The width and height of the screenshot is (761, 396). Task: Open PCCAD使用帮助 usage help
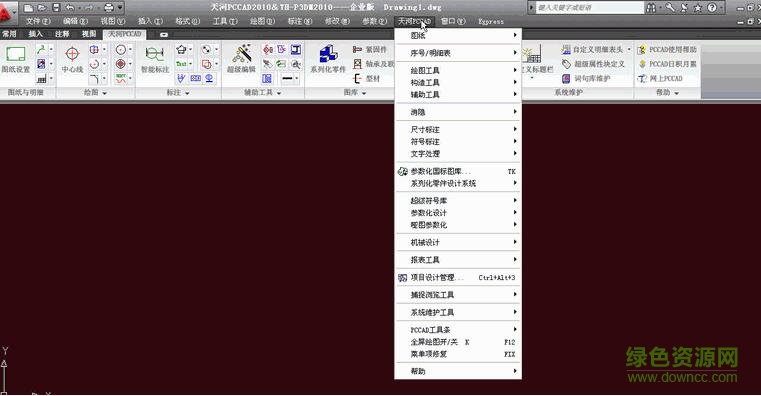click(x=668, y=50)
